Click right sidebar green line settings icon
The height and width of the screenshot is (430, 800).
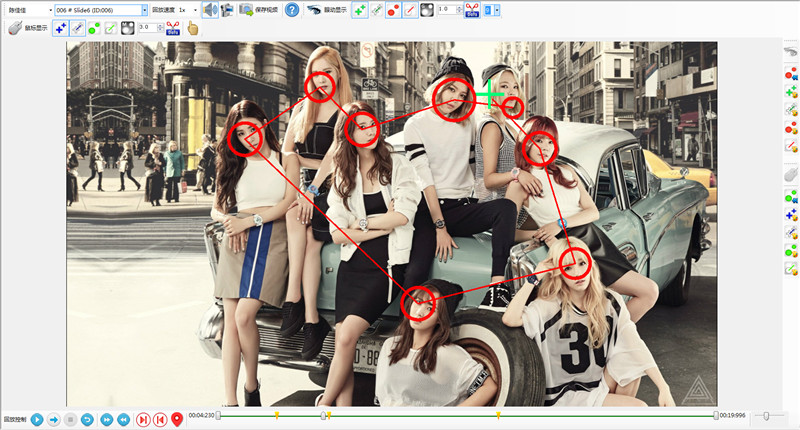pyautogui.click(x=791, y=268)
